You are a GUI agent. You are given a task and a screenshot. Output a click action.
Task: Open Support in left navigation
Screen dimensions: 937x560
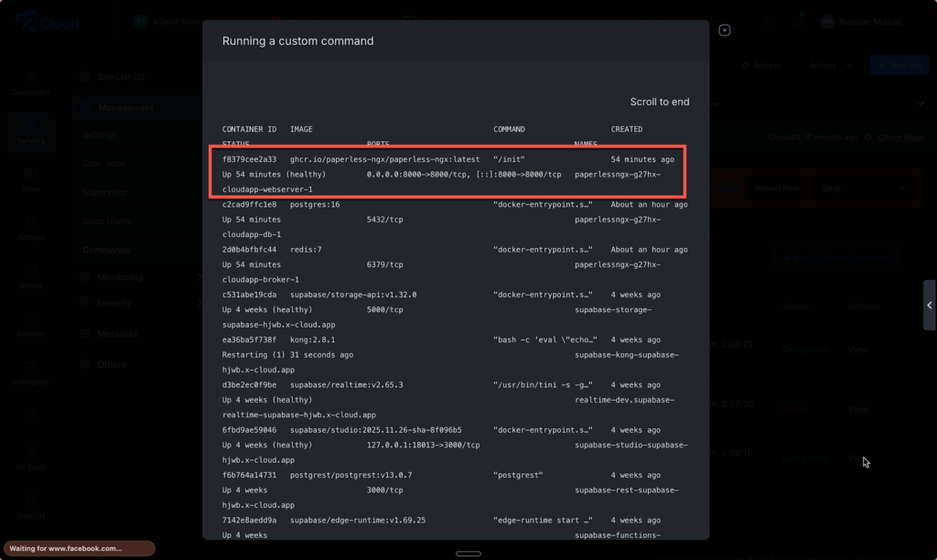tap(30, 507)
